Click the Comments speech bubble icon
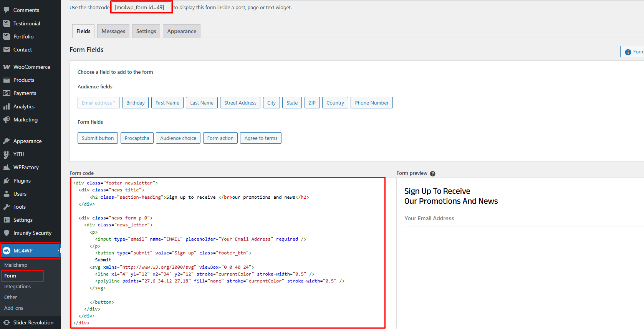This screenshot has width=644, height=329. pos(7,10)
